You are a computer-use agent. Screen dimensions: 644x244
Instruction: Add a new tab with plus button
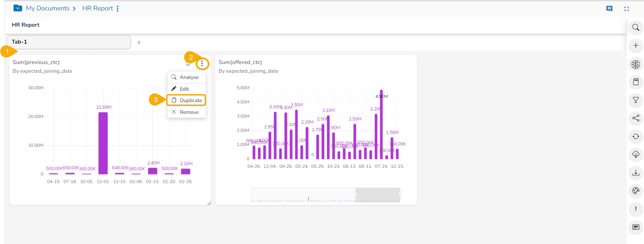(139, 43)
